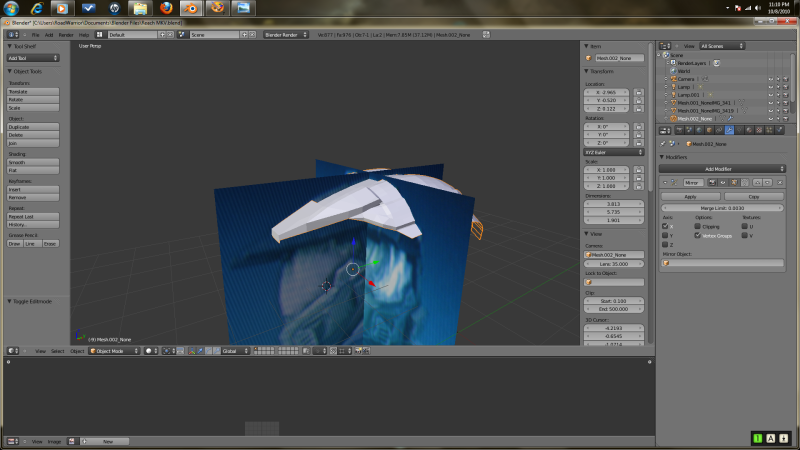800x450 pixels.
Task: Enable the Clipping option checkbox
Action: pyautogui.click(x=697, y=226)
